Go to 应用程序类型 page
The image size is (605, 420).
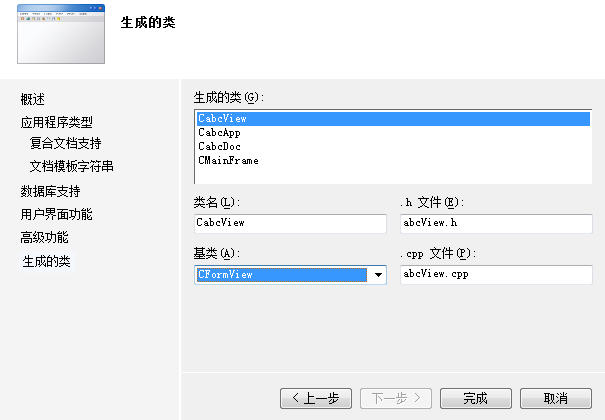tap(57, 122)
